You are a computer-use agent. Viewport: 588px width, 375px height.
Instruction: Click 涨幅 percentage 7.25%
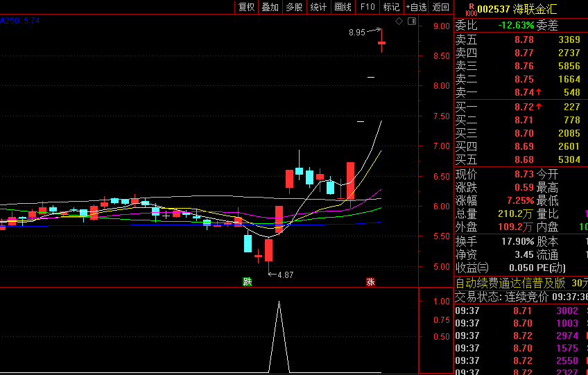pyautogui.click(x=521, y=200)
